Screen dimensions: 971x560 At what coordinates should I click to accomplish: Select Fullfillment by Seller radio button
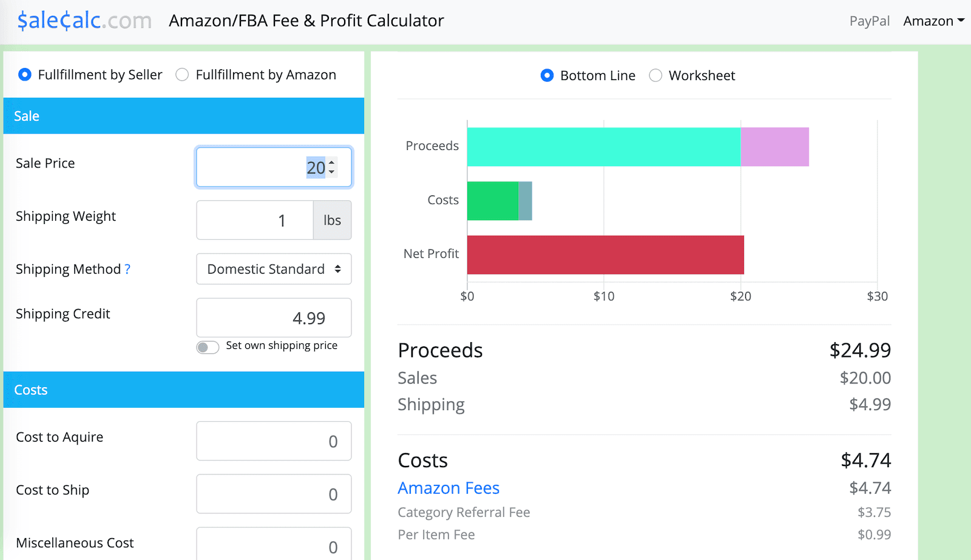(x=25, y=75)
